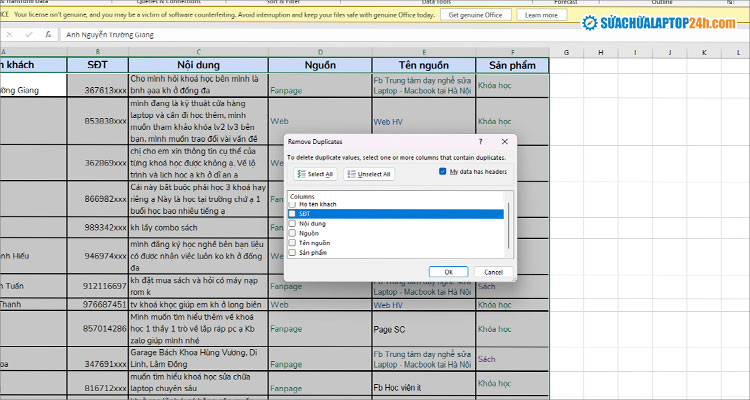Click Web HV in the 853838xxx row
750x400 pixels.
(x=424, y=121)
